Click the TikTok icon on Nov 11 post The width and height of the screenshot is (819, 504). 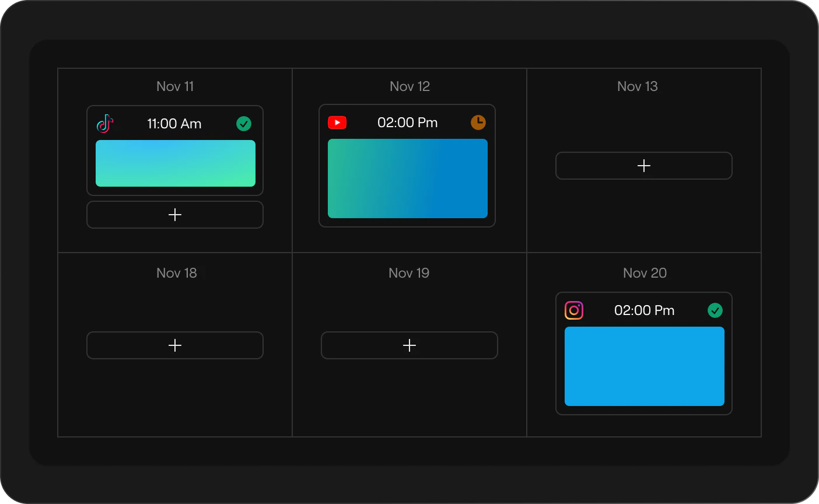pos(105,124)
